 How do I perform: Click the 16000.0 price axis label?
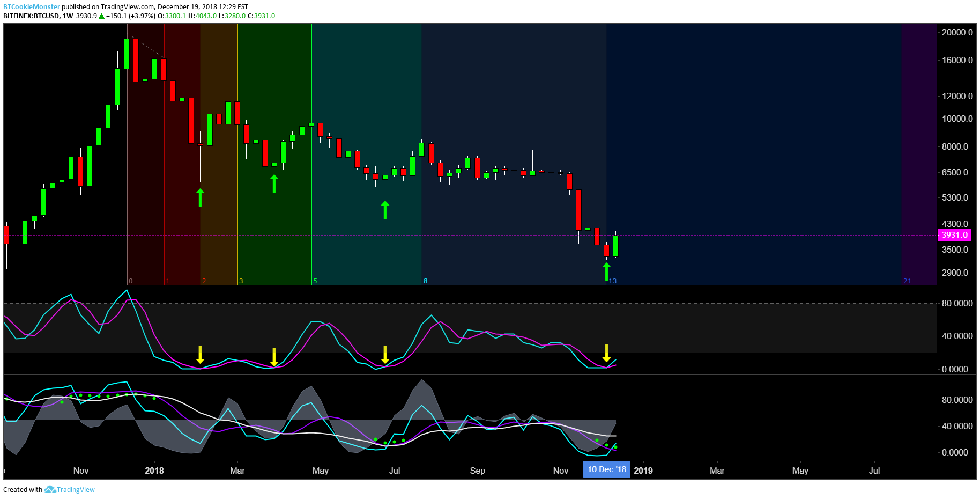[x=957, y=60]
